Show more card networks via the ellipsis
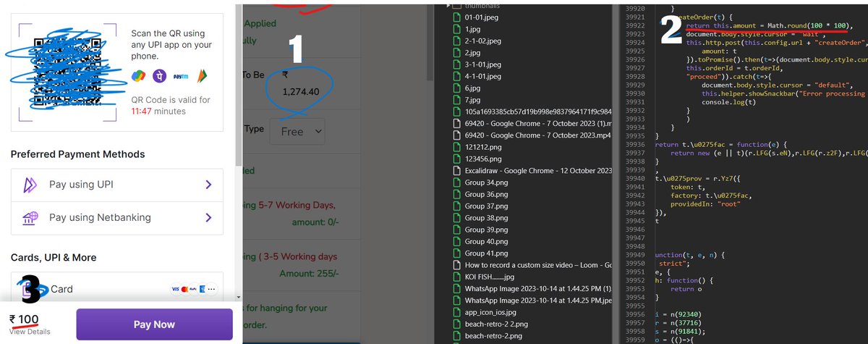The width and height of the screenshot is (868, 344). click(211, 289)
